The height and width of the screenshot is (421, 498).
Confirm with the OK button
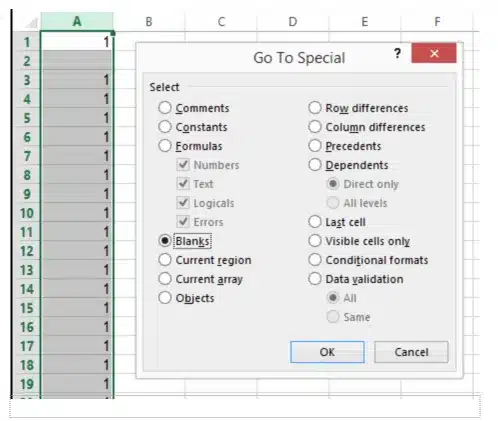(x=327, y=352)
